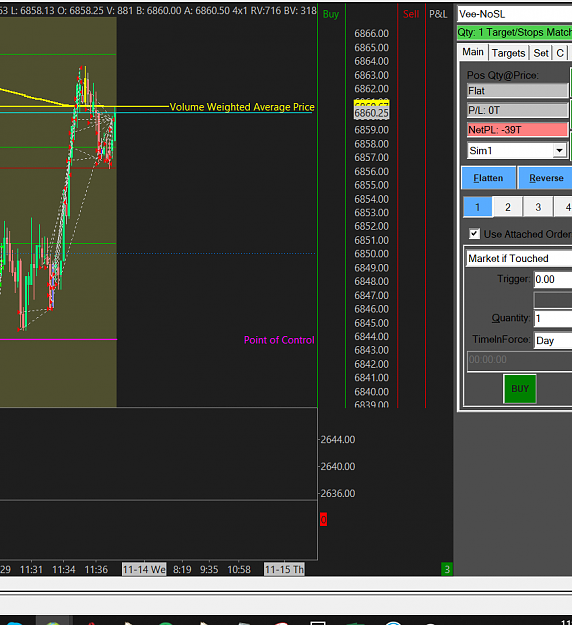Image resolution: width=572 pixels, height=625 pixels.
Task: Click the Flatten button
Action: click(x=488, y=178)
